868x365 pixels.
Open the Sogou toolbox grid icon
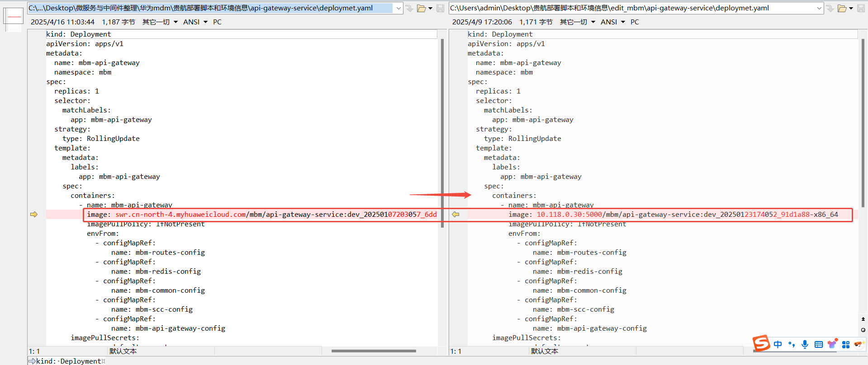coord(846,344)
